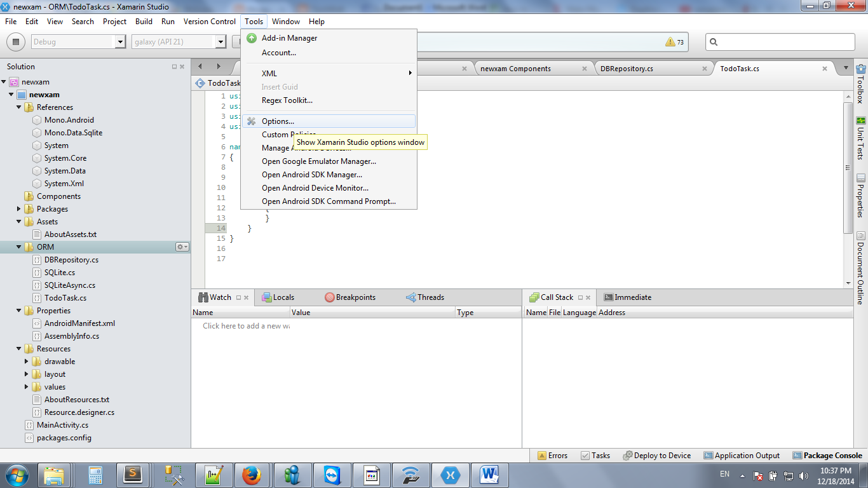Click the Add-in Manager green icon
The width and height of the screenshot is (868, 488).
tap(252, 38)
